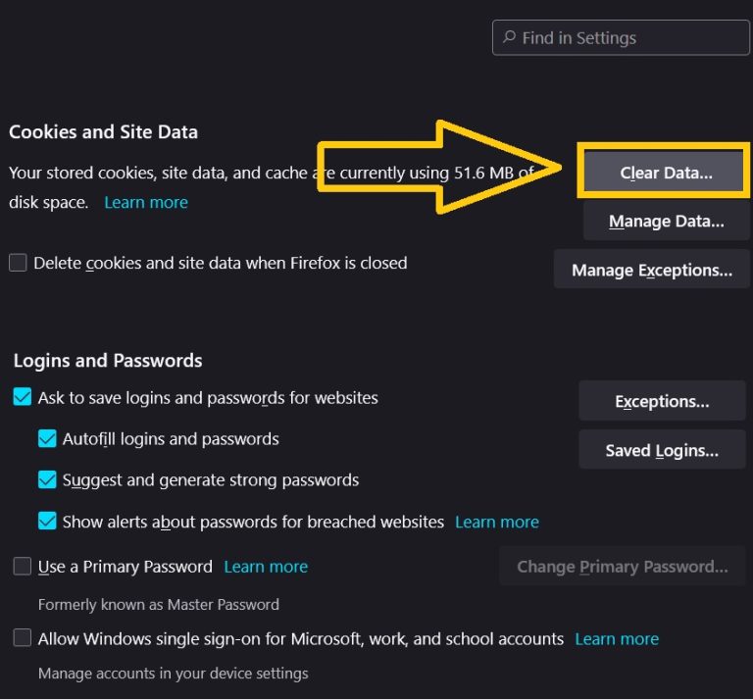Viewport: 753px width, 700px height.
Task: Click Manage accounts in your device settings text
Action: tap(173, 674)
